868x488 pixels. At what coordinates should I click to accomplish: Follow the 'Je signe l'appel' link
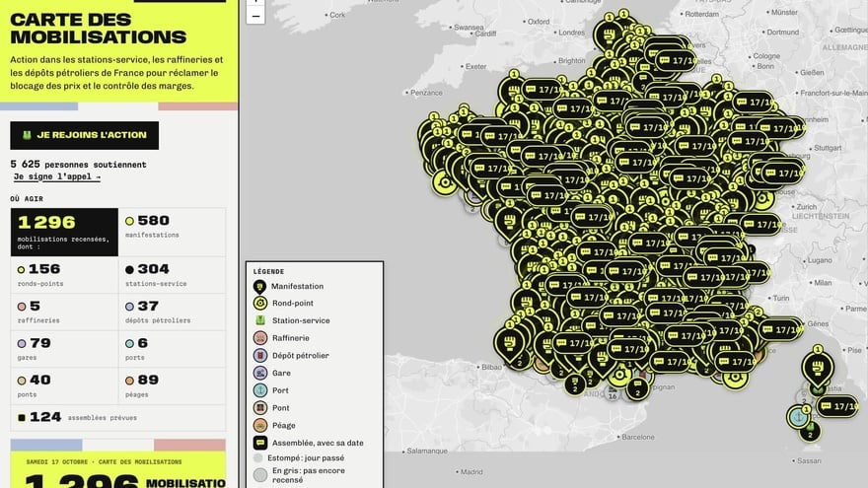coord(57,176)
